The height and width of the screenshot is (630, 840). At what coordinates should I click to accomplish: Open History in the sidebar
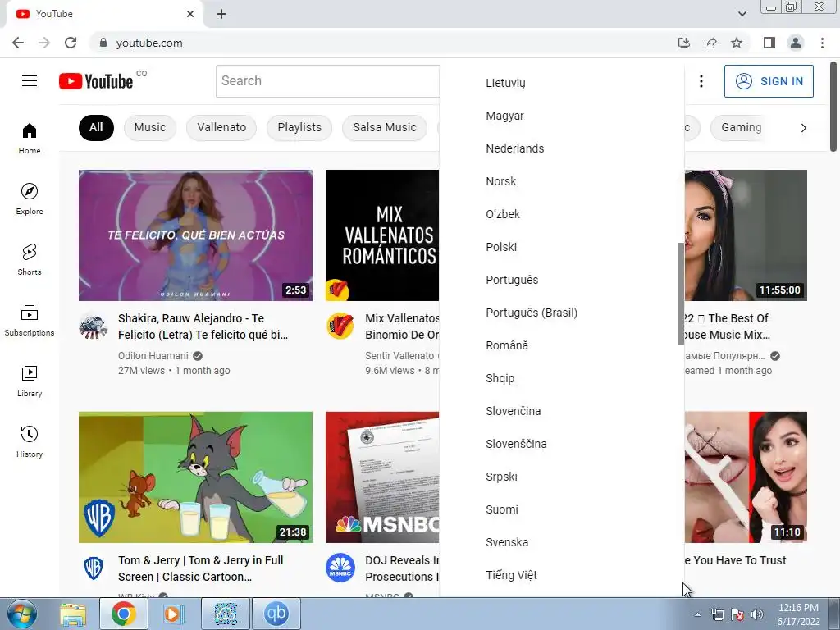point(30,441)
